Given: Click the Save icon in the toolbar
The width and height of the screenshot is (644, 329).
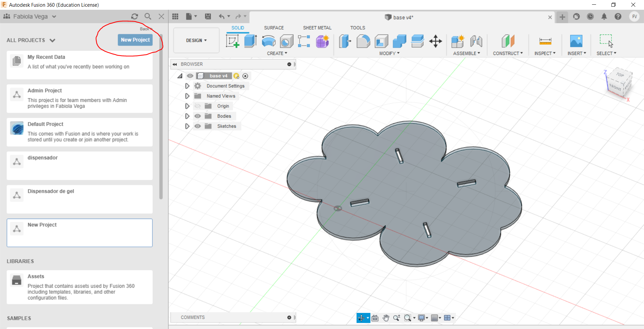Looking at the screenshot, I should (x=208, y=16).
